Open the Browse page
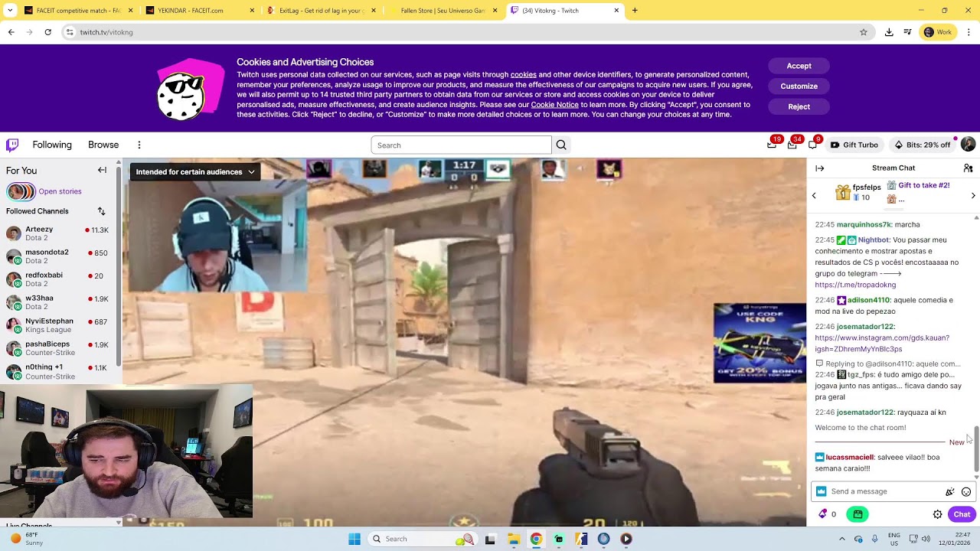980x551 pixels. click(103, 145)
